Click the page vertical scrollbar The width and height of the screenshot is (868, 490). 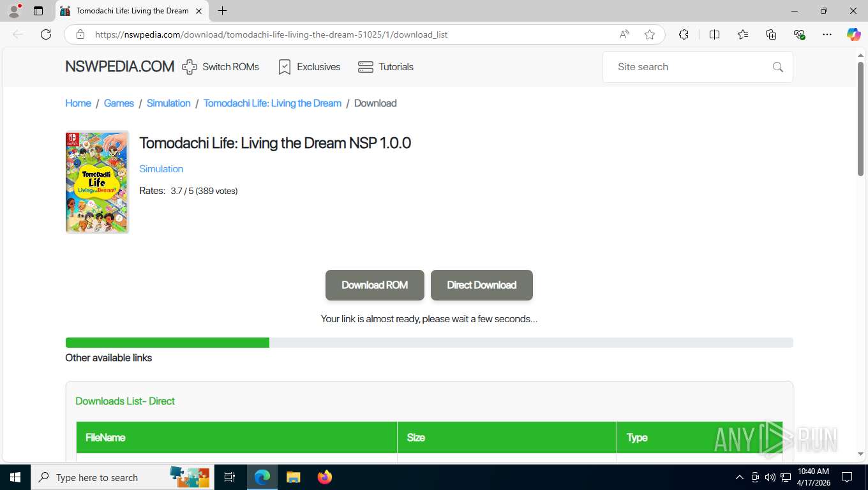[x=860, y=118]
